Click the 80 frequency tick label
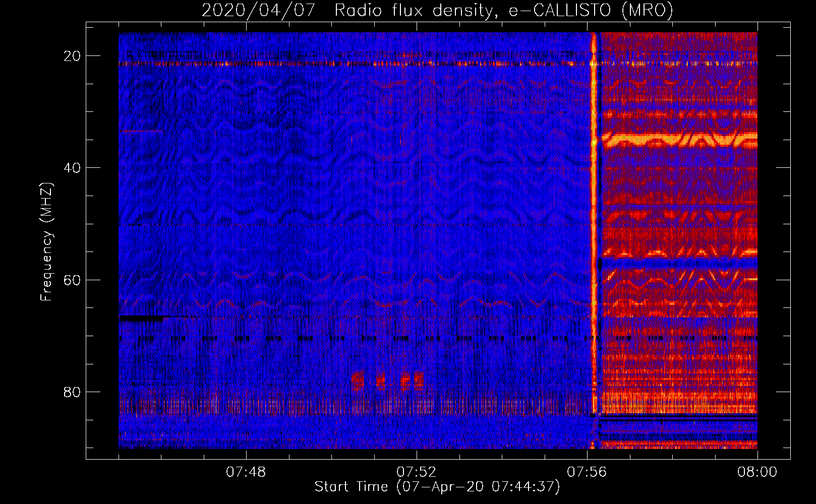816x504 pixels. (72, 392)
